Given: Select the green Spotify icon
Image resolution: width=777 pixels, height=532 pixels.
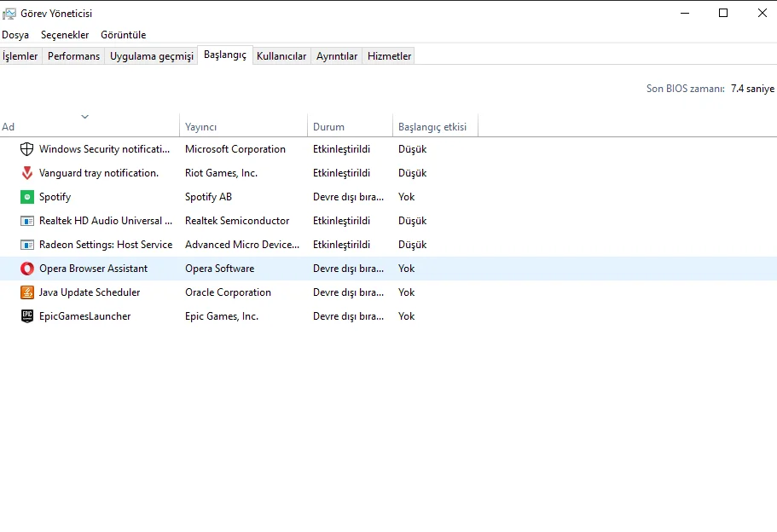Looking at the screenshot, I should tap(26, 197).
